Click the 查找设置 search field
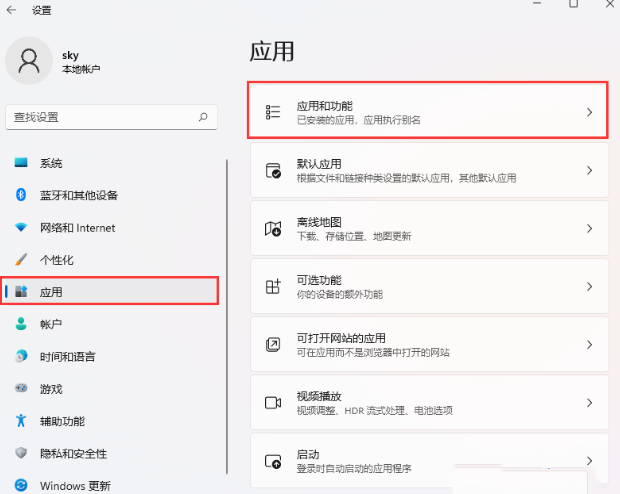The height and width of the screenshot is (494, 620). click(x=112, y=117)
